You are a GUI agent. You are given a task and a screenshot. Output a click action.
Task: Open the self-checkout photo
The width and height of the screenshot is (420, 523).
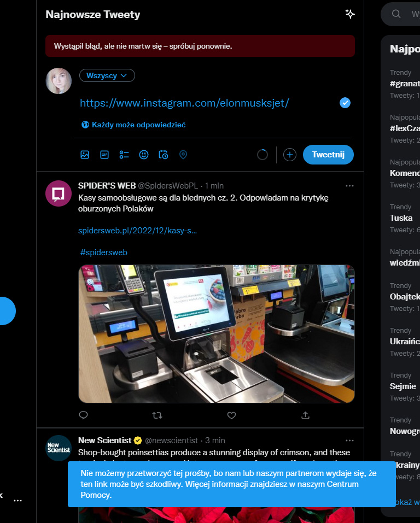click(217, 334)
